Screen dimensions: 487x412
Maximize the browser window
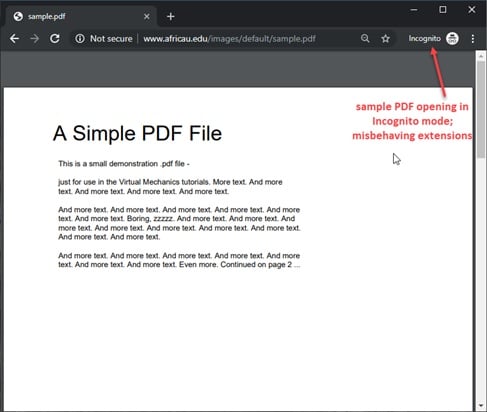(443, 10)
